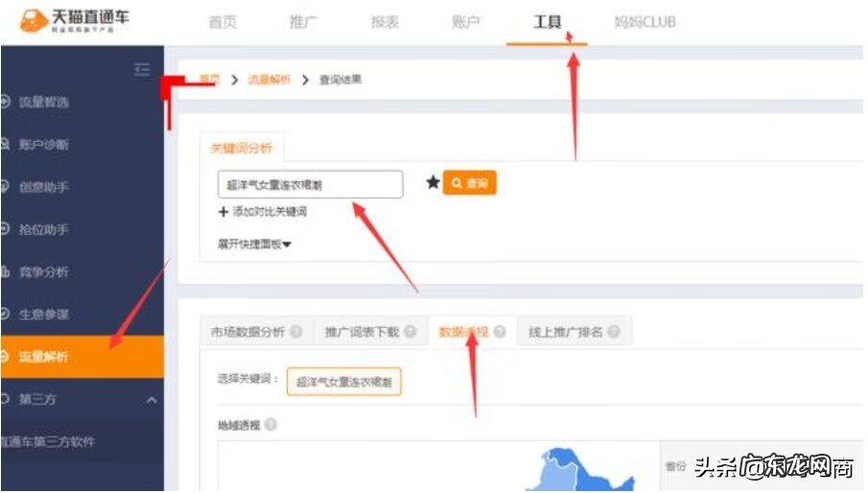Switch to the 数据透视 tab
868x493 pixels.
(x=463, y=332)
